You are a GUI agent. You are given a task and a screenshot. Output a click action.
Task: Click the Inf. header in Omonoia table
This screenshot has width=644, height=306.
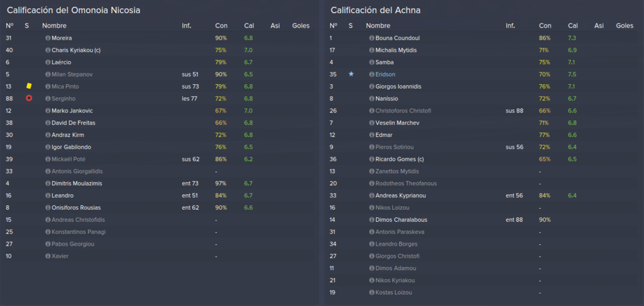point(186,26)
